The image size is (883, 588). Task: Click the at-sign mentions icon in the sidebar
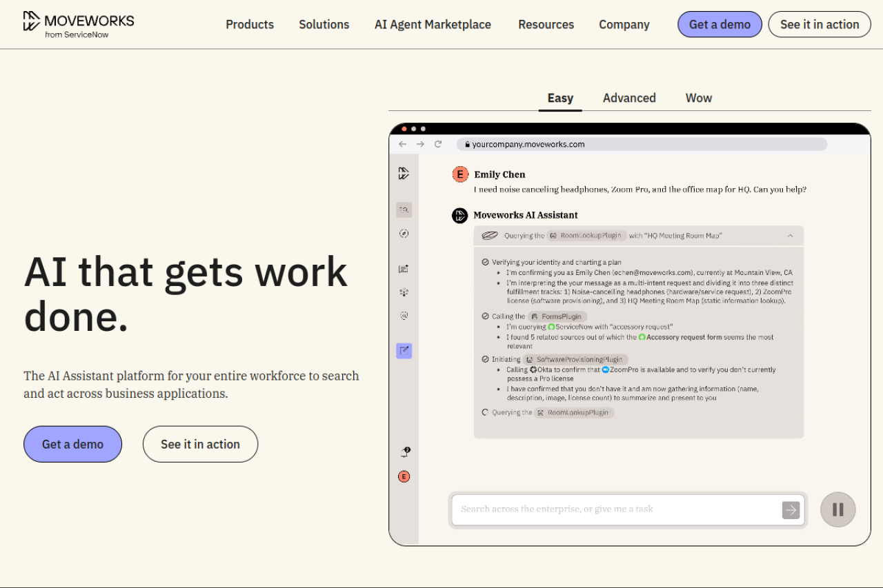coord(404,316)
